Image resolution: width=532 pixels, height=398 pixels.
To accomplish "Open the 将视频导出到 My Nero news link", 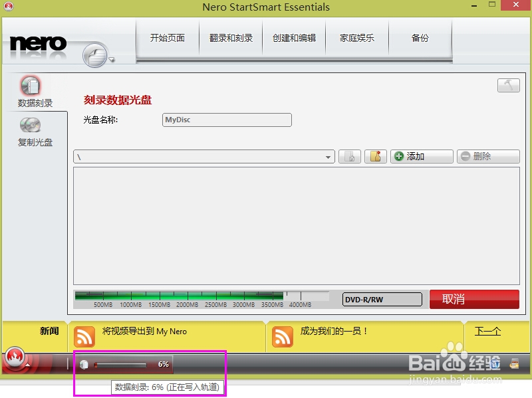I will pyautogui.click(x=144, y=331).
